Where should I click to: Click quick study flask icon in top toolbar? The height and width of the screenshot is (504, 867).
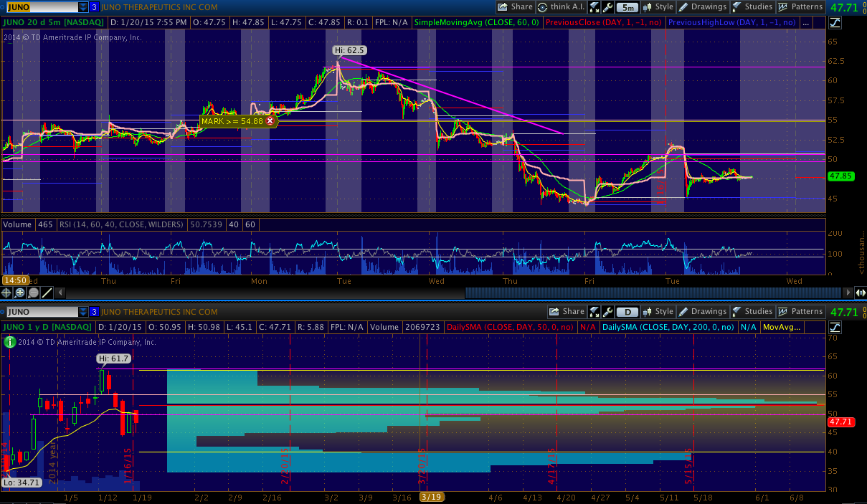[x=594, y=7]
